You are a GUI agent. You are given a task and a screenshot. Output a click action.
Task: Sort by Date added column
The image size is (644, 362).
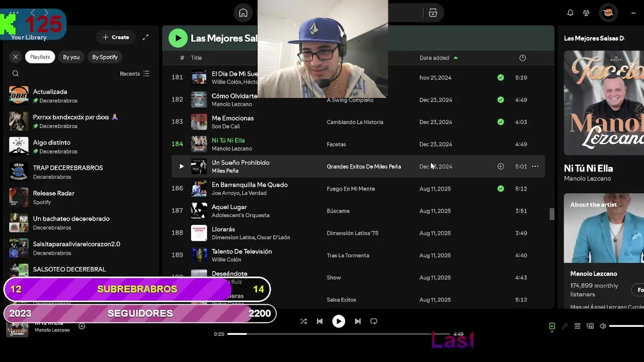(439, 58)
